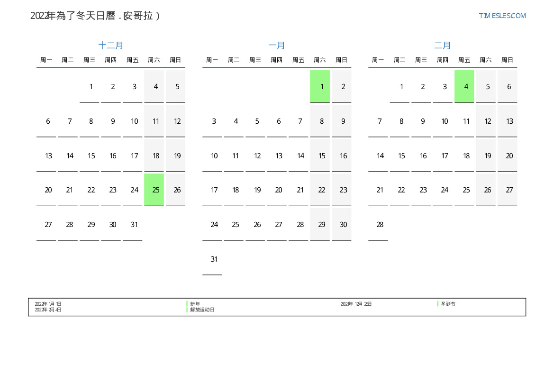Select February 6 date

(x=508, y=87)
